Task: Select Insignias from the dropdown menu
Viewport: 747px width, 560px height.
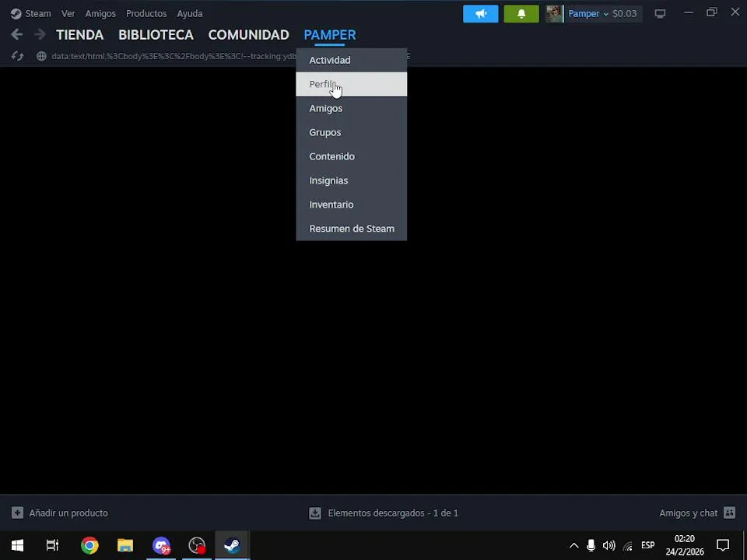Action: 352,180
